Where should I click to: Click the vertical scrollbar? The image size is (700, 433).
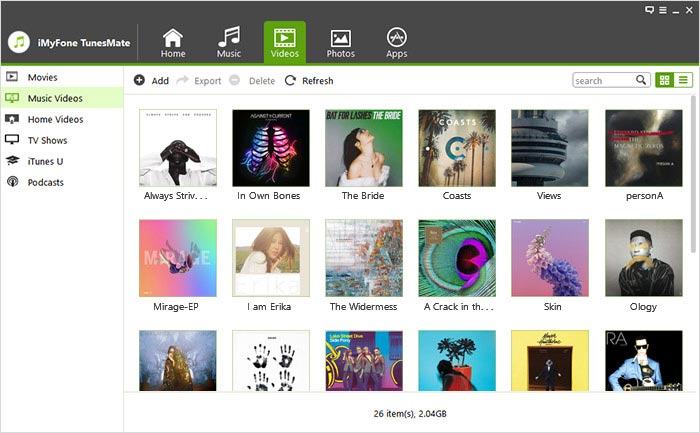pyautogui.click(x=694, y=200)
